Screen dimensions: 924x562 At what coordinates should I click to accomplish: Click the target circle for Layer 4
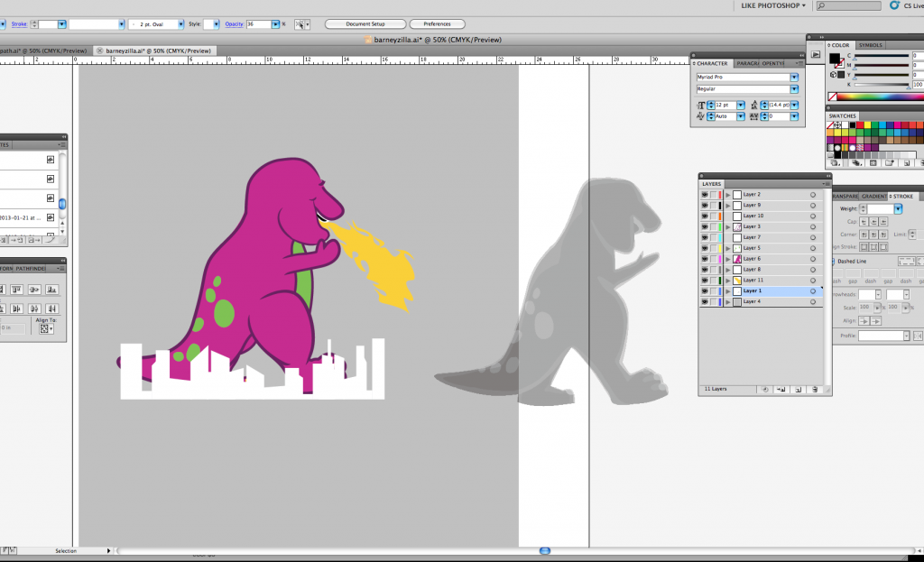point(813,301)
